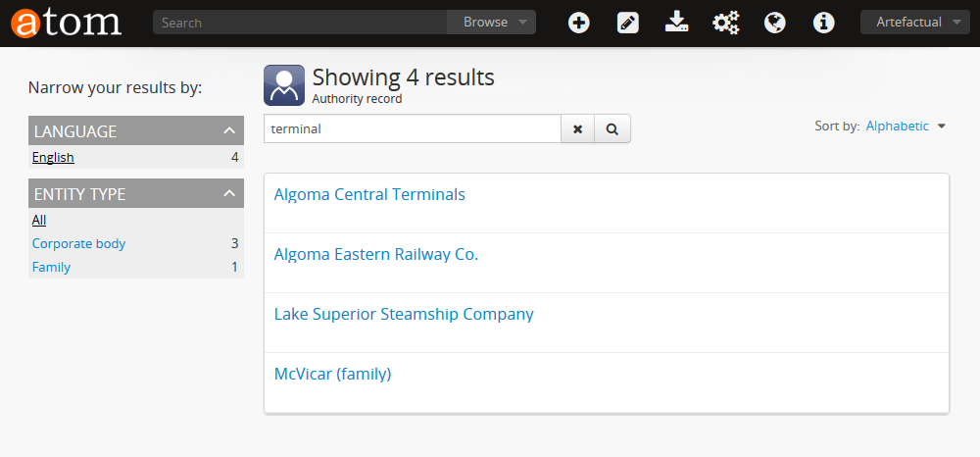Open the Add (plus) menu icon

coord(579,23)
